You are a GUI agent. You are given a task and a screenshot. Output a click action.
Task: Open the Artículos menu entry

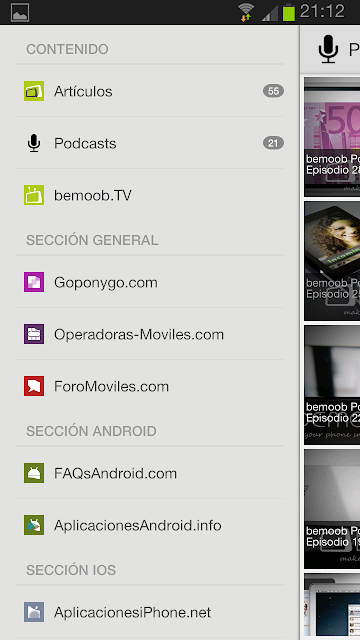(x=150, y=91)
